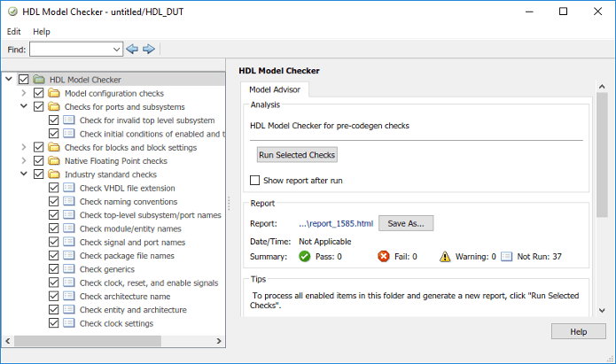The width and height of the screenshot is (616, 364).
Task: Click the Native Floating Point checks folder icon
Action: point(54,161)
